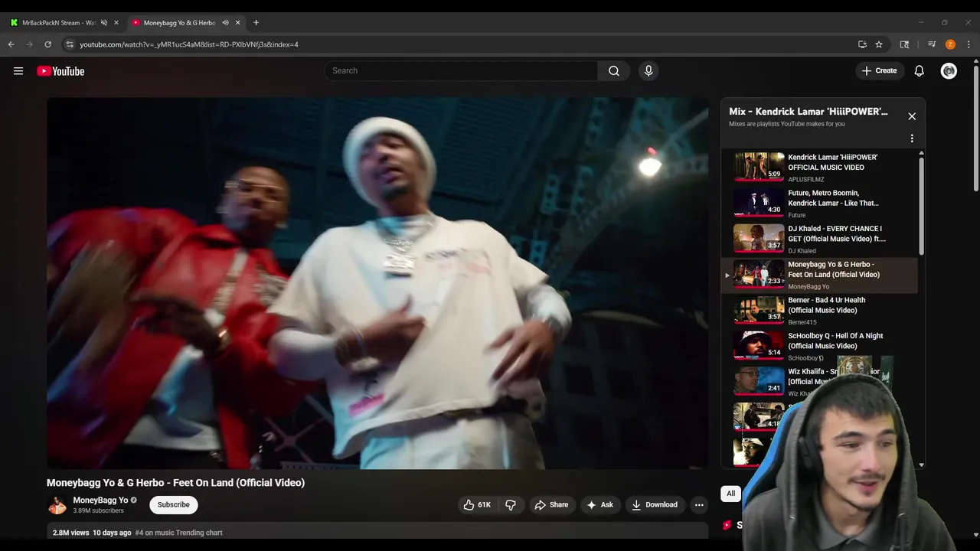Play Kendrick Lamar HiiiPOWER playlist item
This screenshot has height=551, width=980.
click(821, 167)
